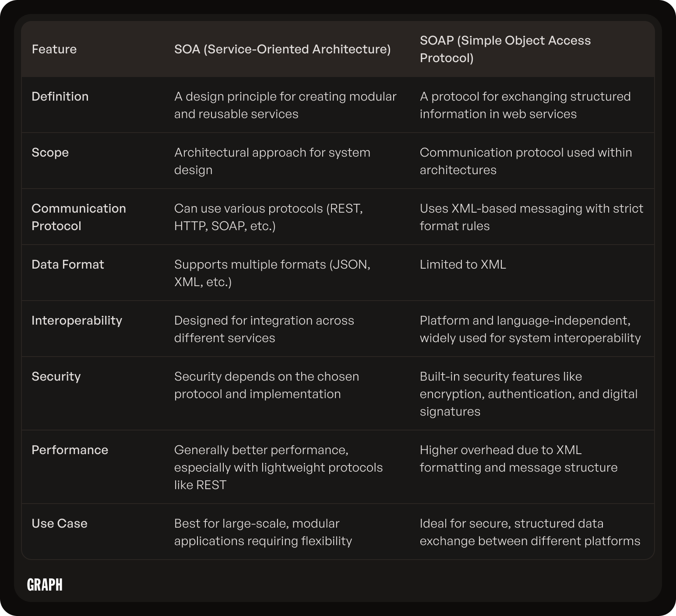Click "Communication protocol used within architectures" cell
The width and height of the screenshot is (676, 616).
526,161
